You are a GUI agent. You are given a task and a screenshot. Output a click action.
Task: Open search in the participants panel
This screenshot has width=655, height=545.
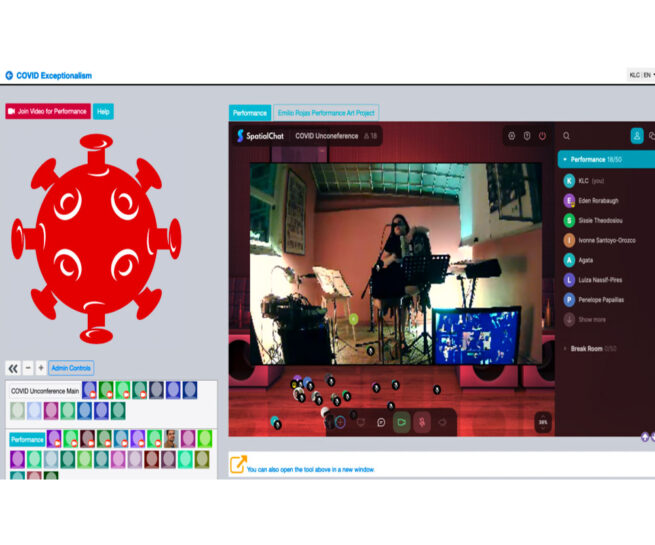coord(567,136)
